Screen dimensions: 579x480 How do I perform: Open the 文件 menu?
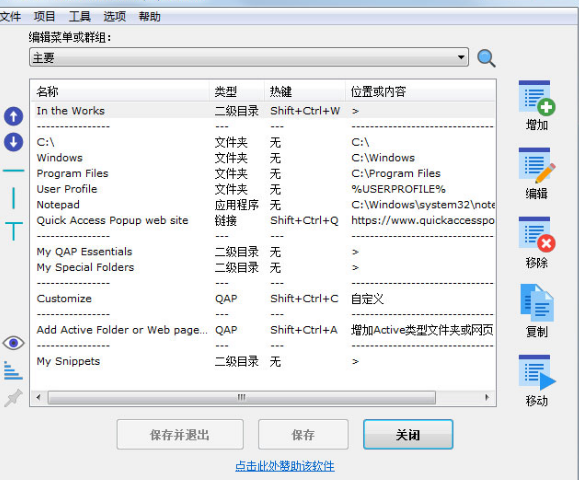[10, 17]
